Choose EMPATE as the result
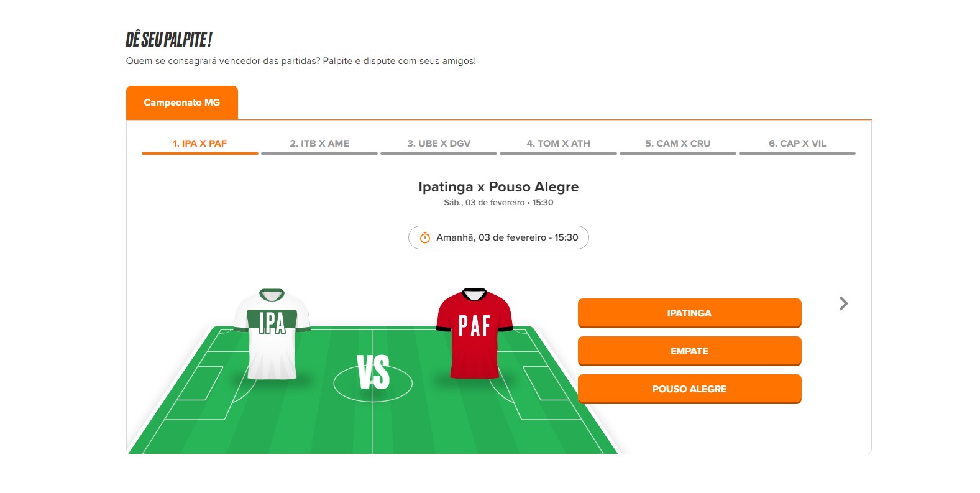The image size is (980, 493). [x=689, y=351]
